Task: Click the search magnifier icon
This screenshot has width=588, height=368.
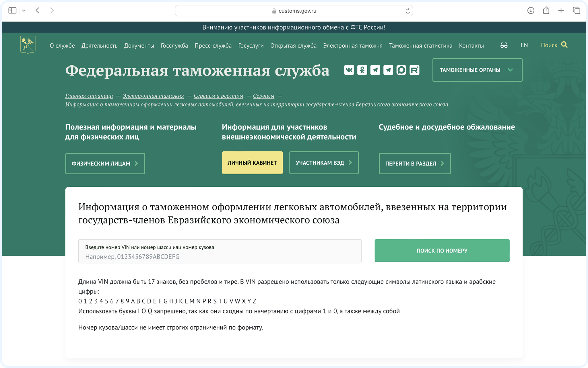Action: (x=564, y=45)
